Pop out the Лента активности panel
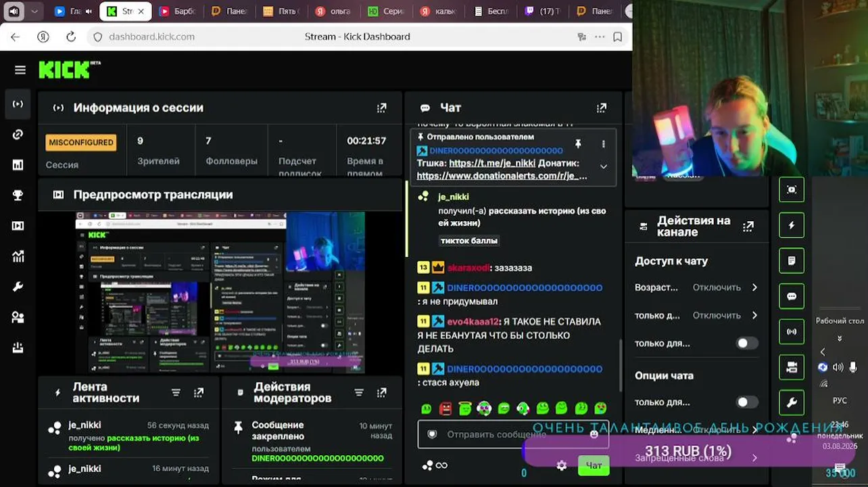868x487 pixels. point(199,392)
